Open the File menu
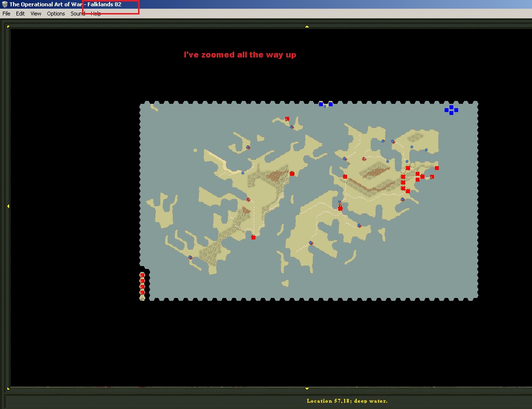This screenshot has height=409, width=532. click(6, 14)
